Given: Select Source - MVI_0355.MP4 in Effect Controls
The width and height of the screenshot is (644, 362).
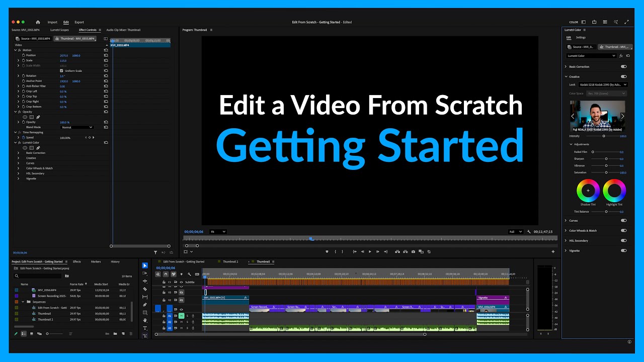Looking at the screenshot, I should click(x=34, y=38).
